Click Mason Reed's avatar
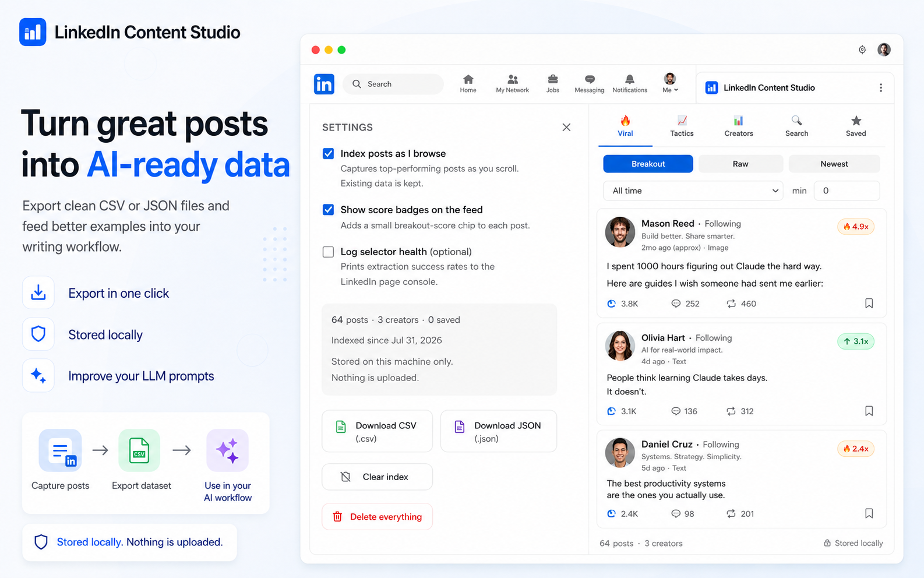Viewport: 924px width, 578px height. pyautogui.click(x=620, y=232)
